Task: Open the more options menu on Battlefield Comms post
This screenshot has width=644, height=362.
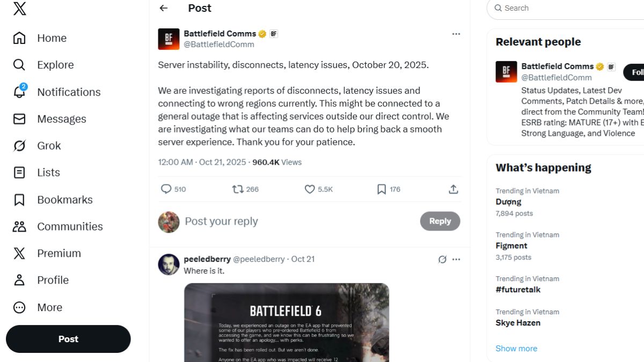Action: pyautogui.click(x=456, y=34)
